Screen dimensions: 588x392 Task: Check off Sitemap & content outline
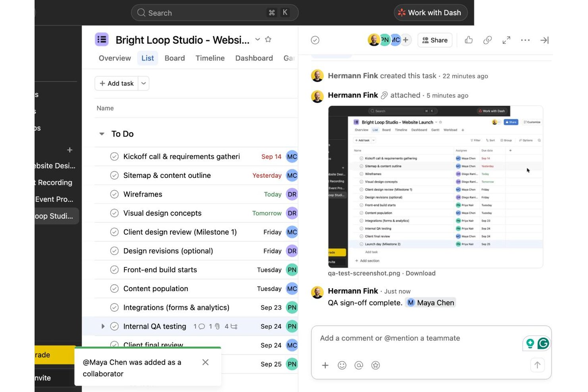coord(114,176)
